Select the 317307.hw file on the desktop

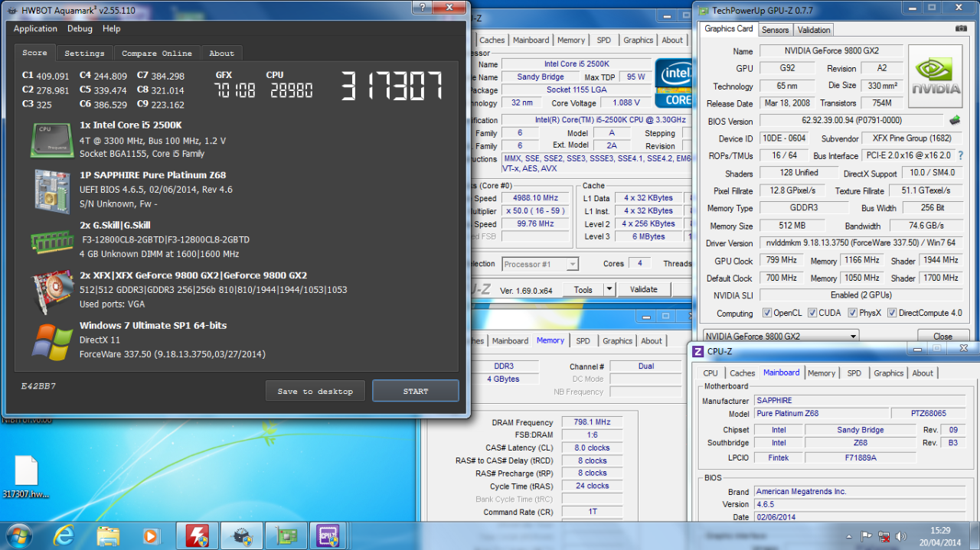(x=26, y=477)
